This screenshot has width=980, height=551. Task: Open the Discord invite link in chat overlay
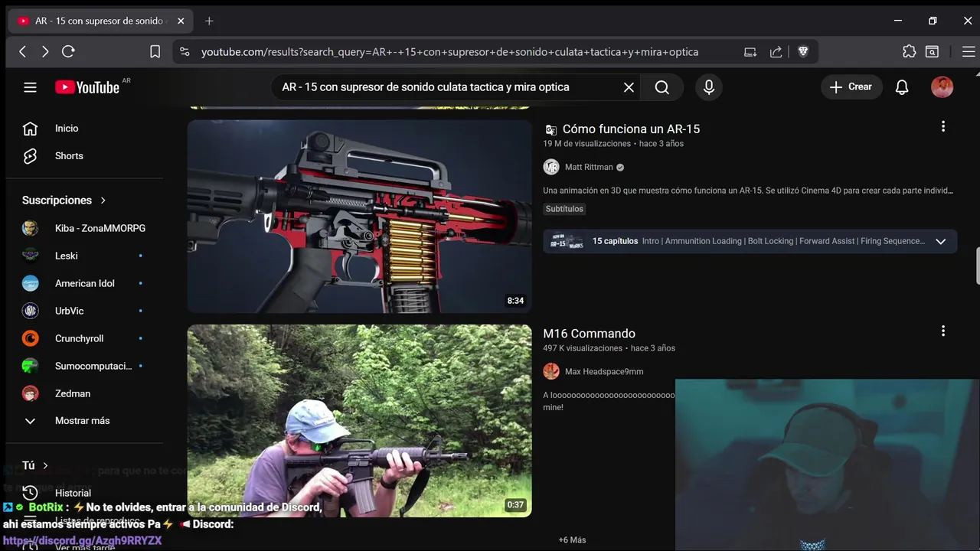pyautogui.click(x=82, y=540)
